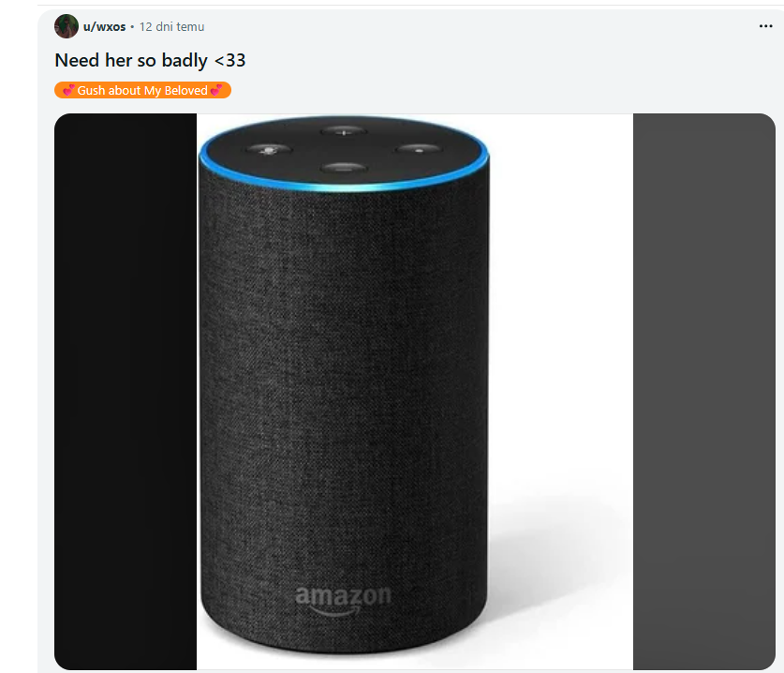This screenshot has height=673, width=784.
Task: Open the u/wxos username link
Action: point(104,27)
